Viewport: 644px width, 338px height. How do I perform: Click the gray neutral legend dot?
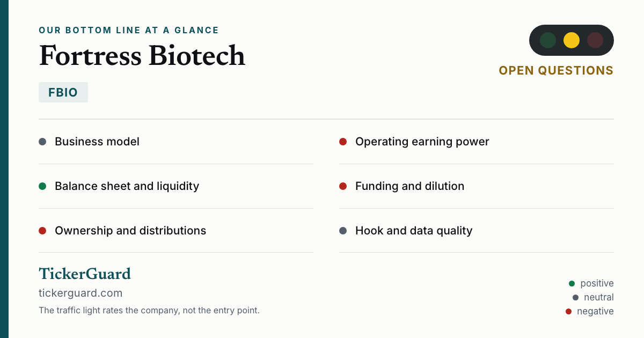click(575, 297)
